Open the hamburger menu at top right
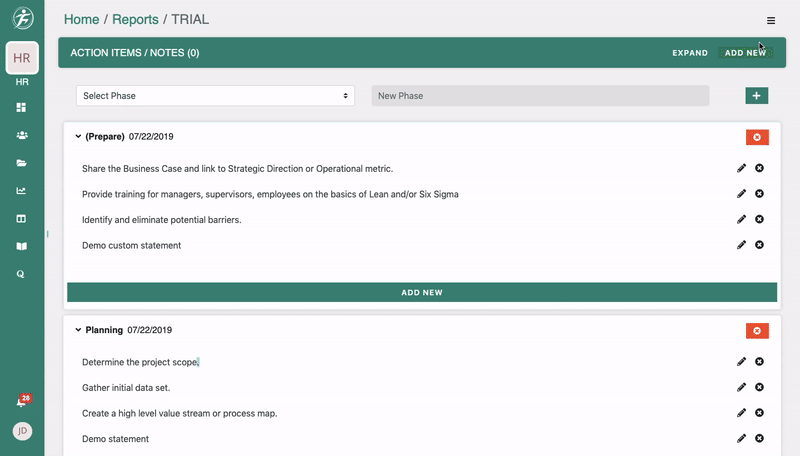The image size is (800, 456). point(771,20)
